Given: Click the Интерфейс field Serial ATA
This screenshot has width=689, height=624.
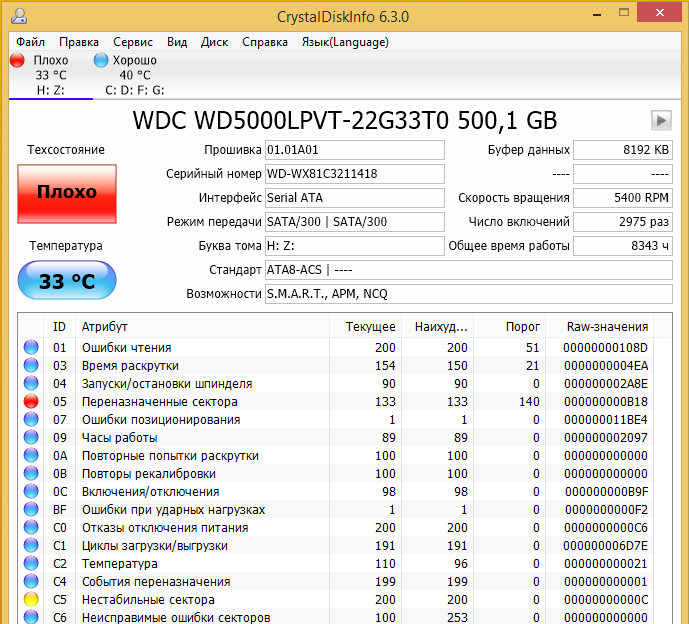Looking at the screenshot, I should tap(355, 198).
